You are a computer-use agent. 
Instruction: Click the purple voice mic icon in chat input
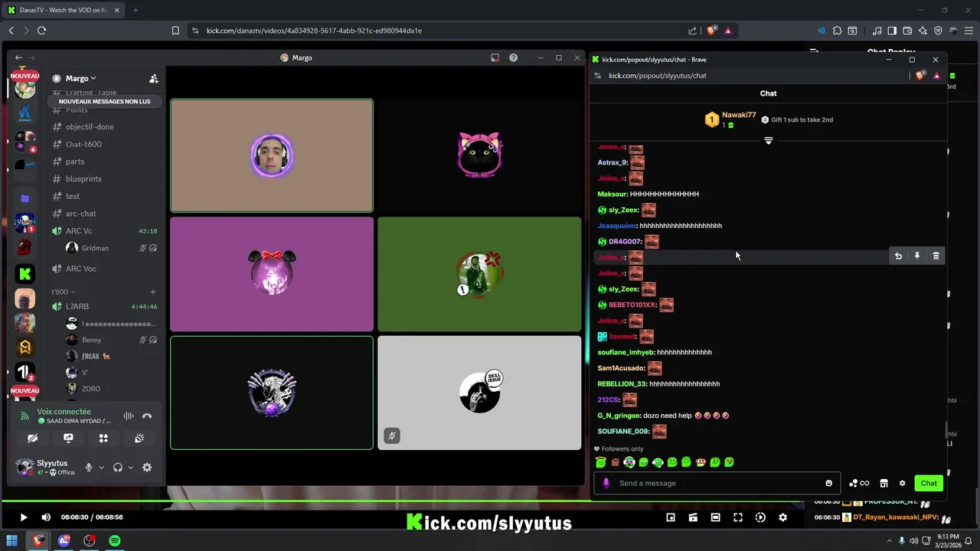(606, 483)
